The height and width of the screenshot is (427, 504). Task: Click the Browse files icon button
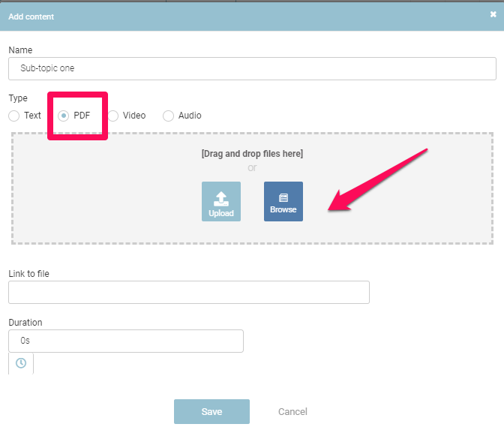(x=283, y=201)
